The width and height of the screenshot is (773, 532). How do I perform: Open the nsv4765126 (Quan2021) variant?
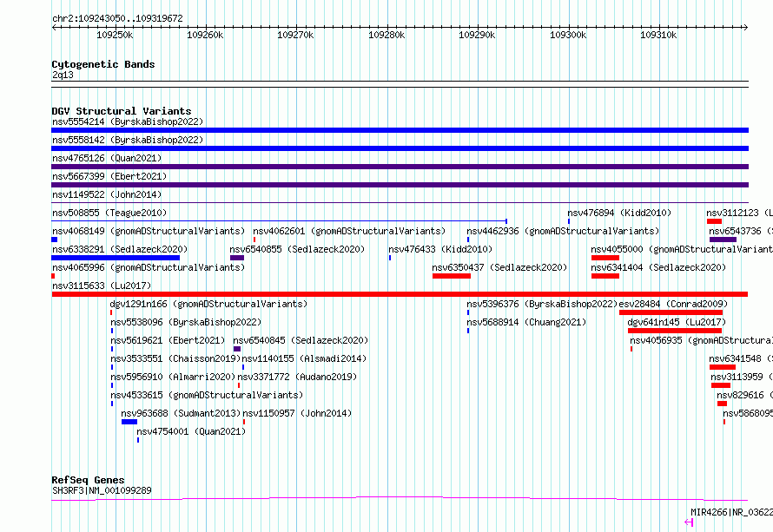click(x=107, y=158)
